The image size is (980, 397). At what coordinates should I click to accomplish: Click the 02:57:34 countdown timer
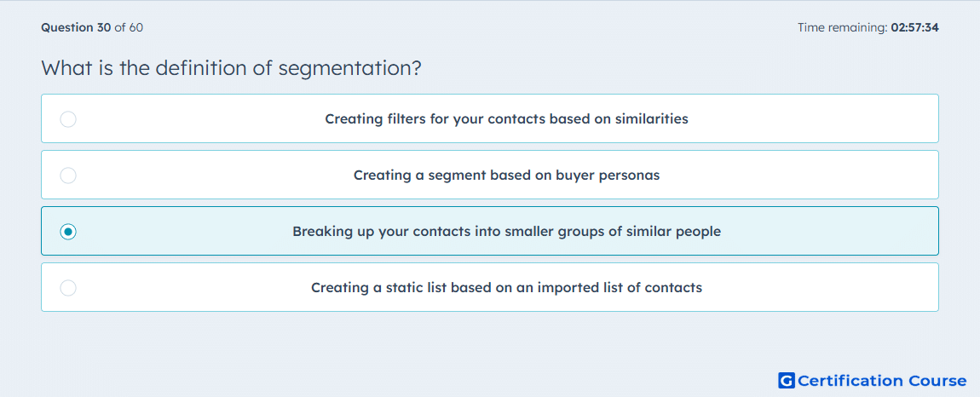pyautogui.click(x=915, y=27)
